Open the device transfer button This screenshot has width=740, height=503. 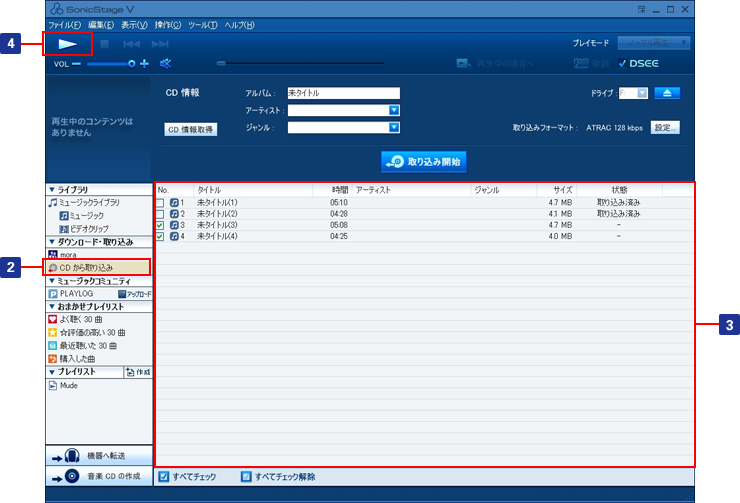(x=99, y=455)
